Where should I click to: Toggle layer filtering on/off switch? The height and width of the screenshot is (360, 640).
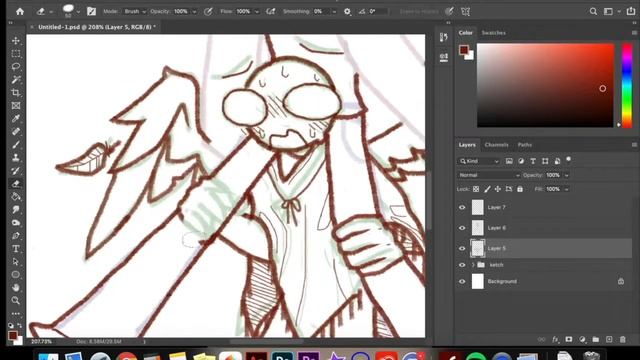point(568,159)
